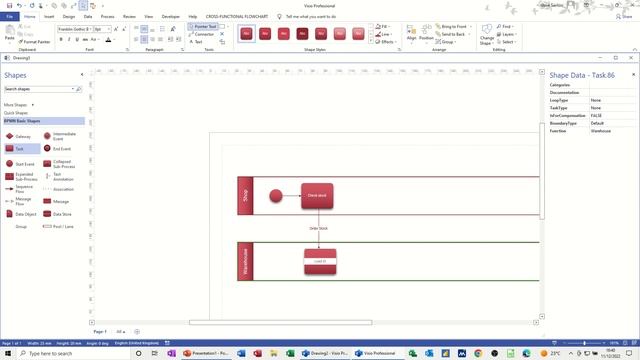Viewport: 640px width, 360px height.
Task: Apply the fourth dark red shape style
Action: [302, 33]
